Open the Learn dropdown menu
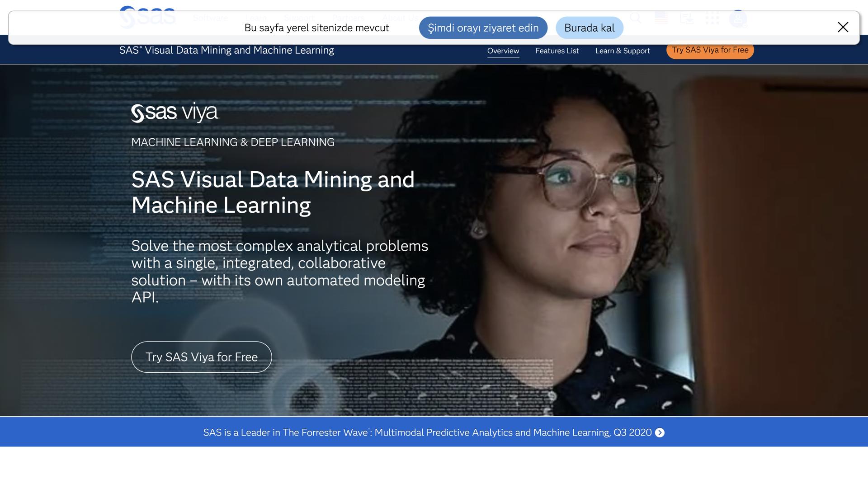Image resolution: width=868 pixels, height=488 pixels. pyautogui.click(x=256, y=18)
